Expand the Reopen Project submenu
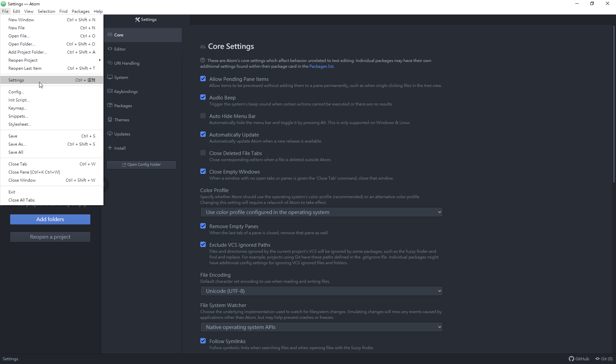This screenshot has height=364, width=616. point(52,60)
